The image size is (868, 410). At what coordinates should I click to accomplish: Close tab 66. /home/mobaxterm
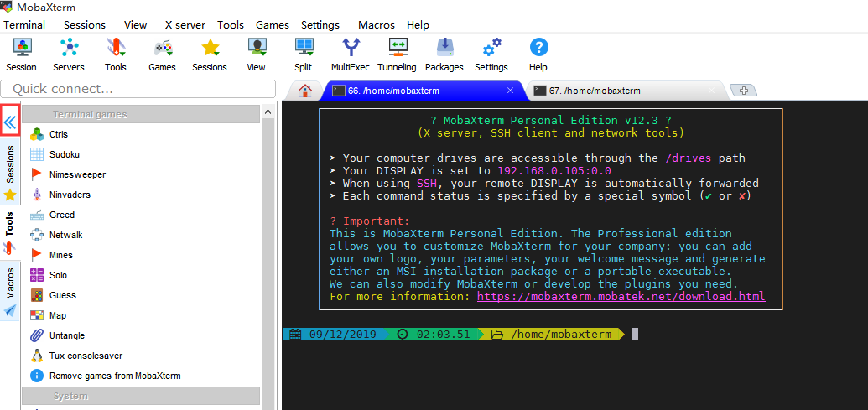[x=511, y=91]
